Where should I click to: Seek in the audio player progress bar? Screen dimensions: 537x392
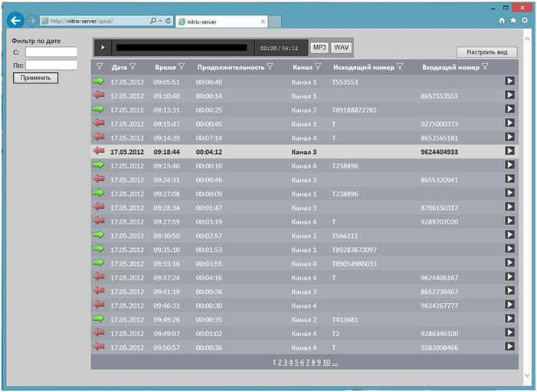(182, 47)
